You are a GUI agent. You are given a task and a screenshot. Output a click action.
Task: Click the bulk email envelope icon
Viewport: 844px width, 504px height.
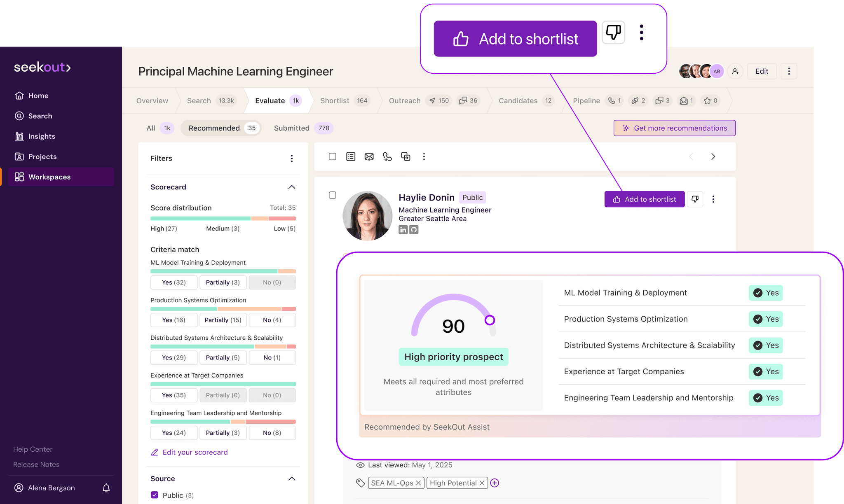coord(369,157)
